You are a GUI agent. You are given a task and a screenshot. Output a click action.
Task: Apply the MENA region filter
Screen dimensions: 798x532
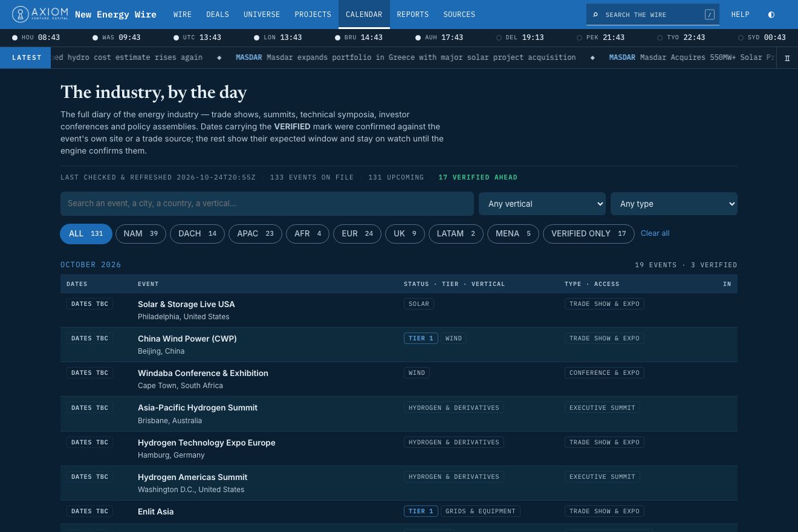coord(513,234)
